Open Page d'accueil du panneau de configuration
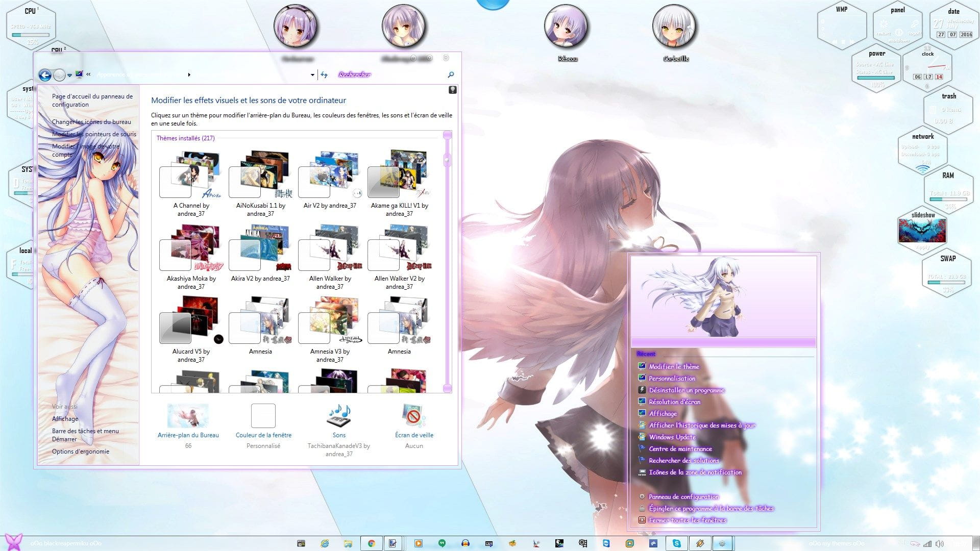 click(92, 101)
